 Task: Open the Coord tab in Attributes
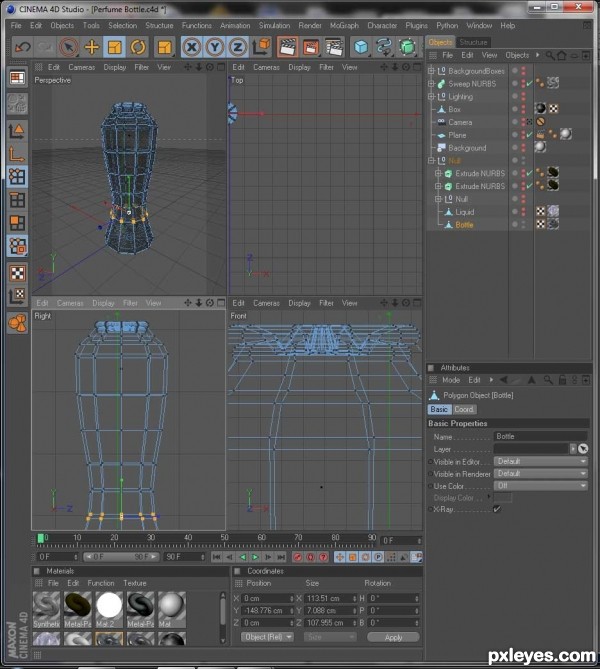pos(464,409)
